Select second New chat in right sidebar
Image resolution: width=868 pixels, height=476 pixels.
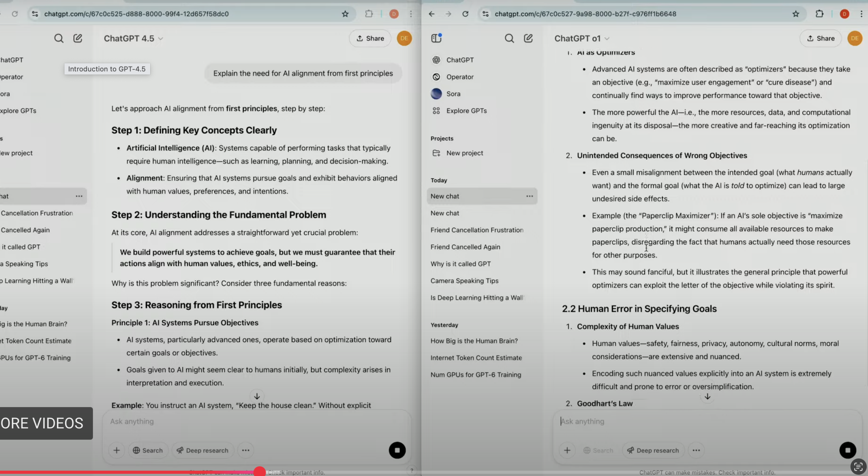[482, 213]
